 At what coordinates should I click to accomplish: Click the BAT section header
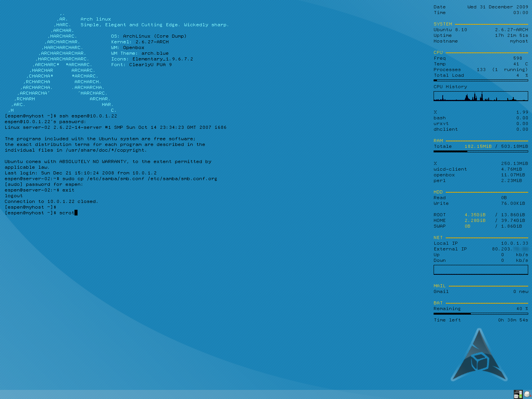coord(438,303)
